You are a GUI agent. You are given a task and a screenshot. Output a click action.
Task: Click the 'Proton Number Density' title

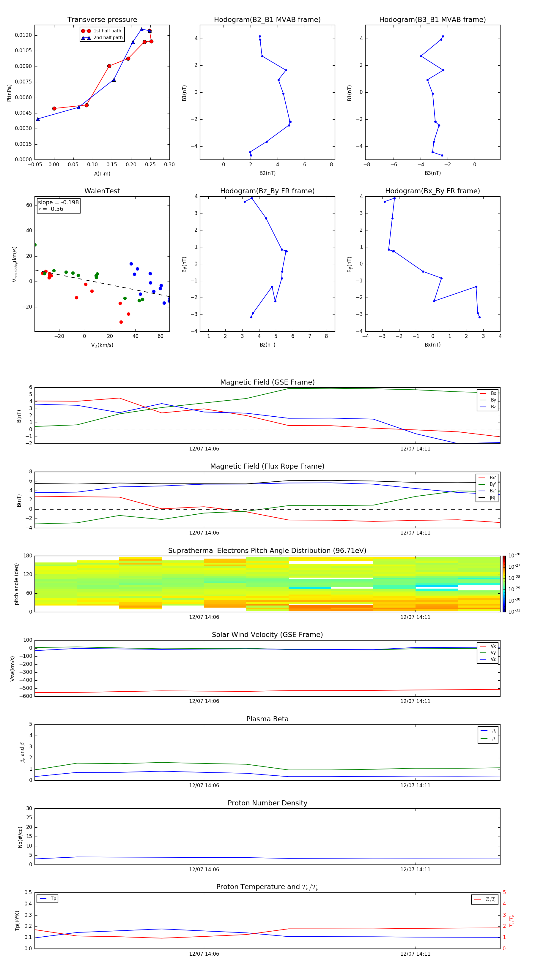[267, 803]
